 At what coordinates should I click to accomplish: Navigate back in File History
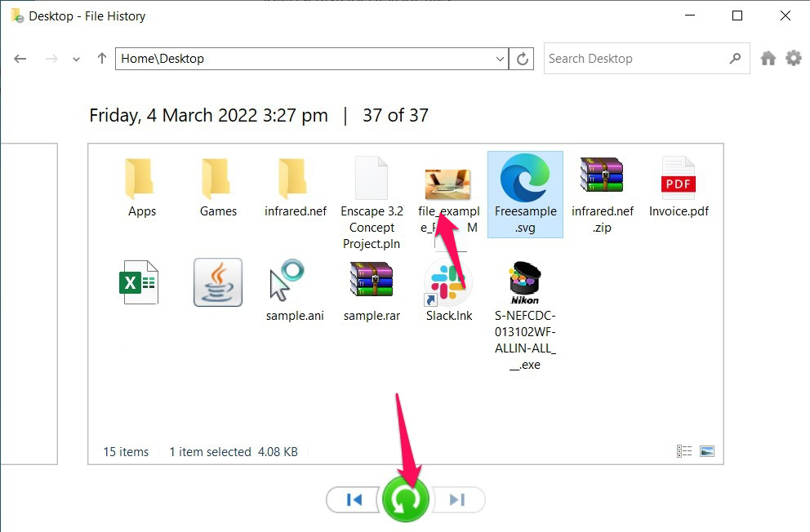[20, 58]
